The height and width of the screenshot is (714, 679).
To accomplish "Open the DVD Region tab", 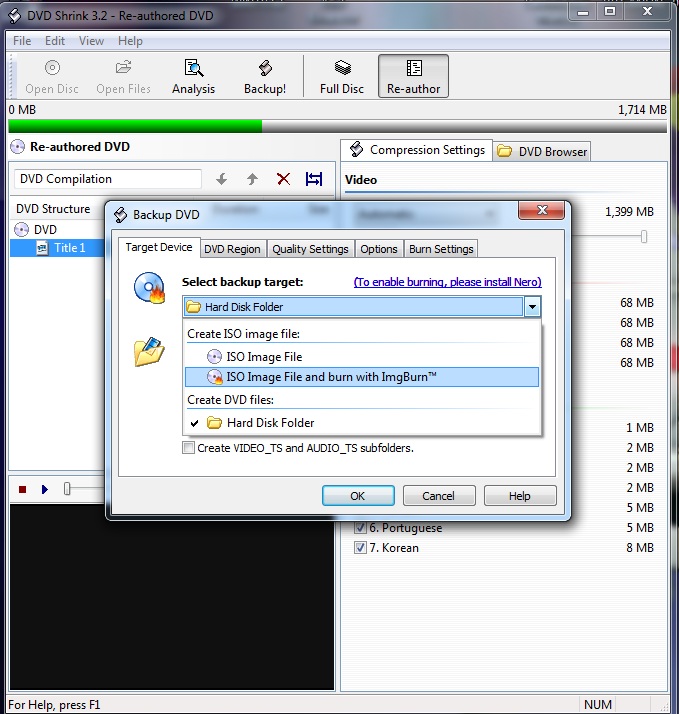I will (x=232, y=249).
